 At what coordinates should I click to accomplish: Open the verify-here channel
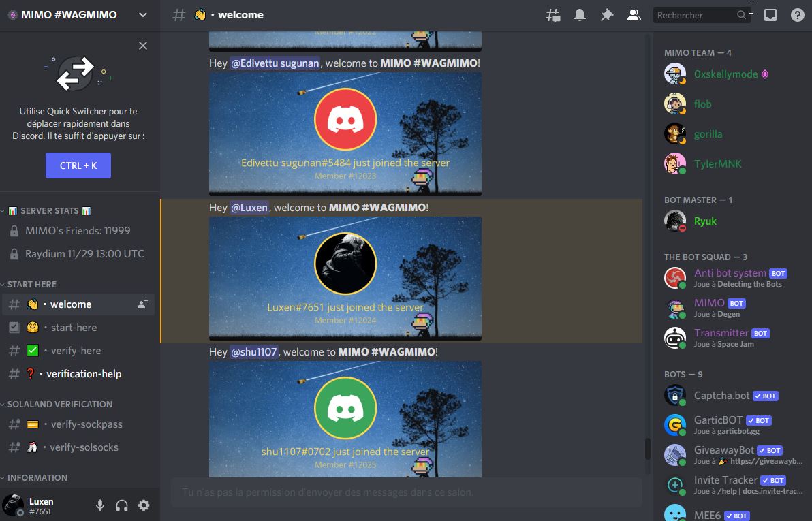tap(78, 351)
